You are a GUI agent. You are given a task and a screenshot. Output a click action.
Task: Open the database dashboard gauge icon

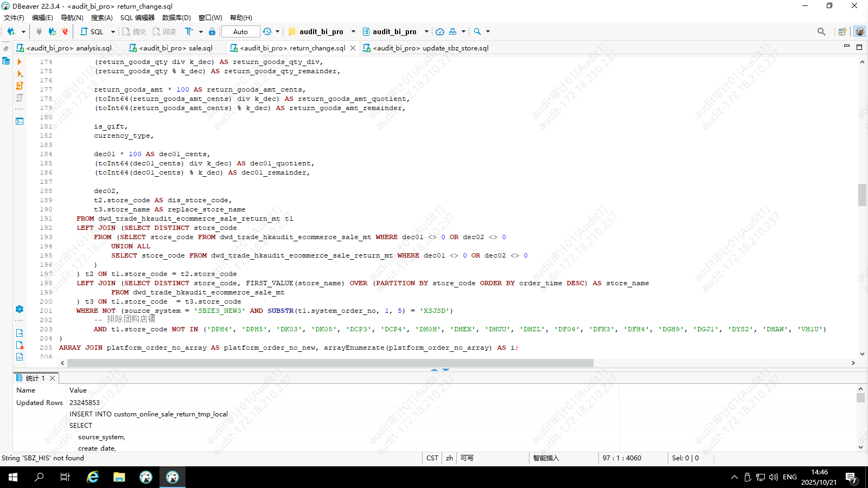(x=440, y=31)
